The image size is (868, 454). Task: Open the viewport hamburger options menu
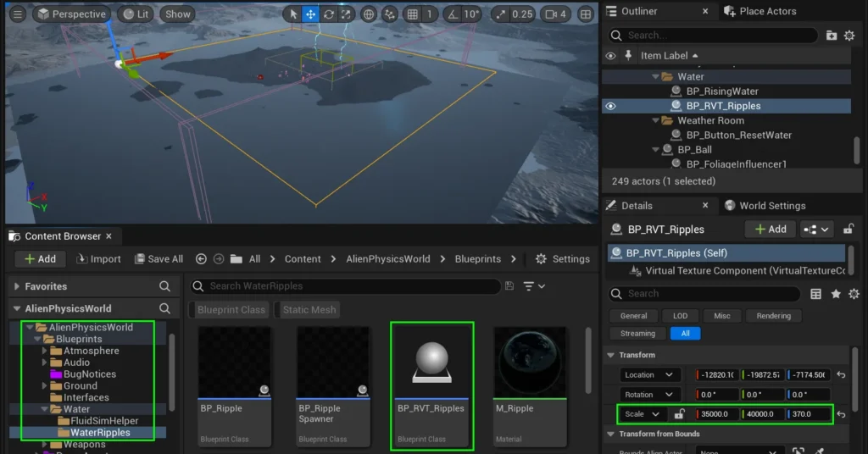(17, 14)
